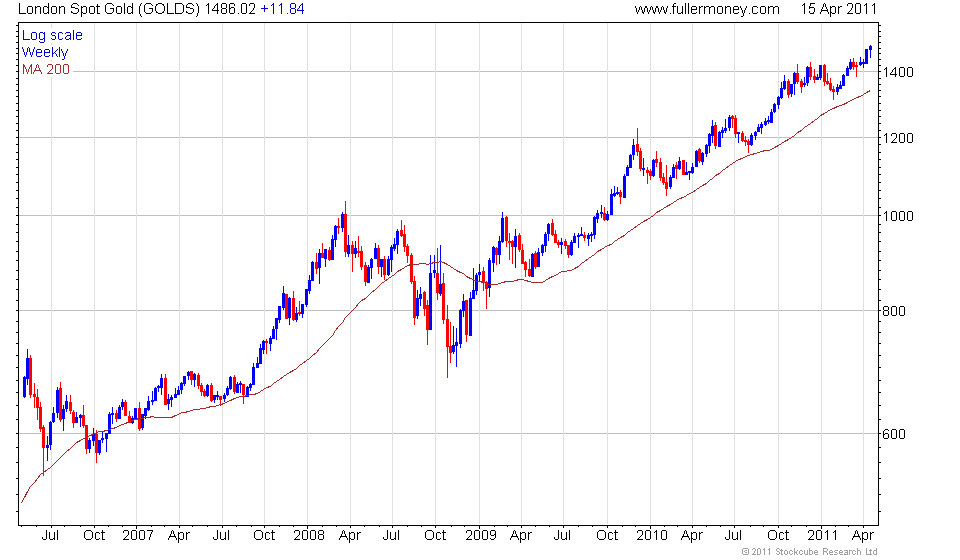Click the 2011 year label on time axis
Screen dimensions: 960x560
point(822,536)
